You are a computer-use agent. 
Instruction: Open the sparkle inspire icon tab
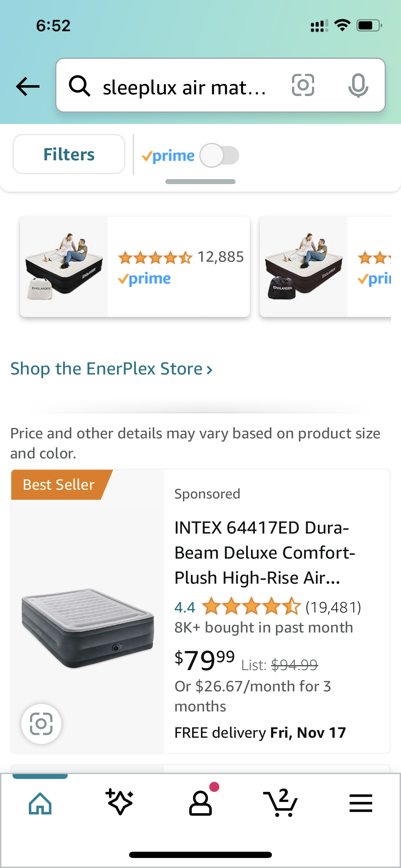coord(120,802)
